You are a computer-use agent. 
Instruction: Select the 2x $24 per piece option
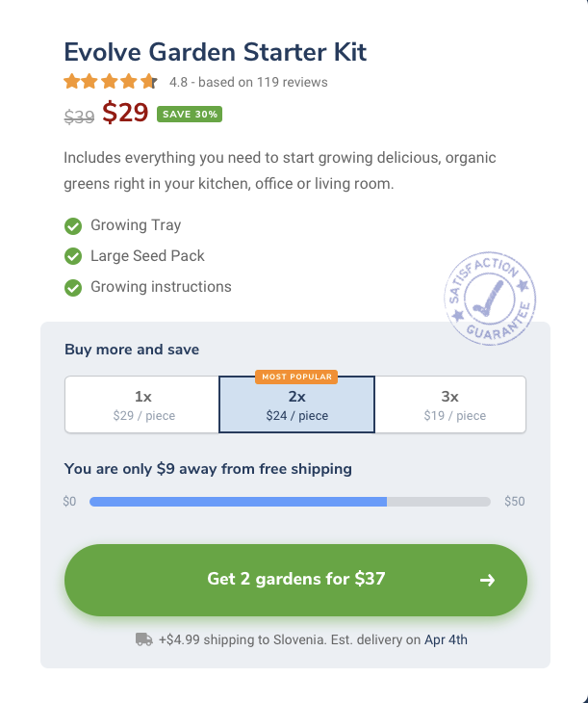pyautogui.click(x=296, y=404)
